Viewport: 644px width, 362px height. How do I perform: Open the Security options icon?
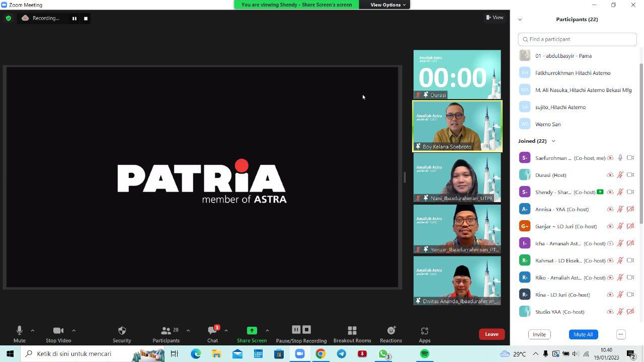[x=122, y=330]
